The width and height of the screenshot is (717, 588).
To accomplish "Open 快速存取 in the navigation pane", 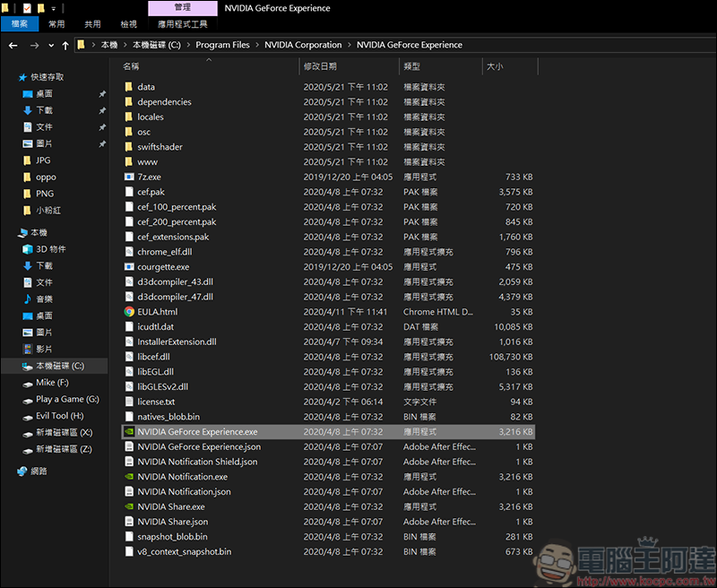I will 47,77.
